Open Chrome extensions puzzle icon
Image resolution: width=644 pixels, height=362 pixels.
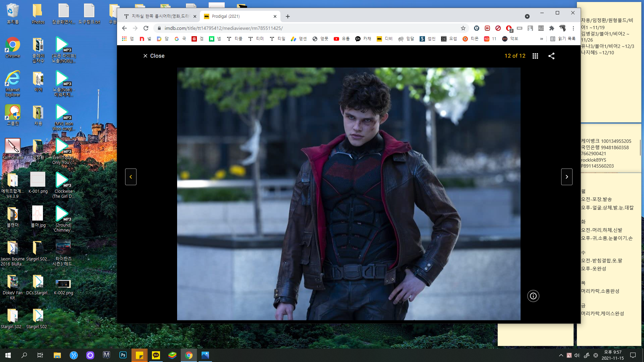tap(551, 28)
